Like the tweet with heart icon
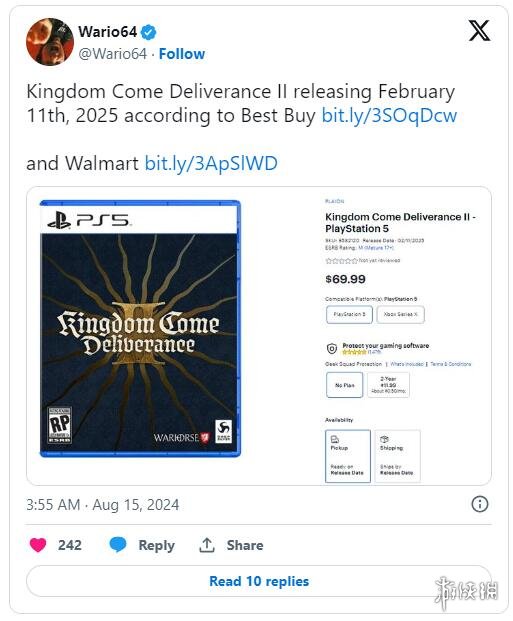The width and height of the screenshot is (513, 621). point(38,545)
